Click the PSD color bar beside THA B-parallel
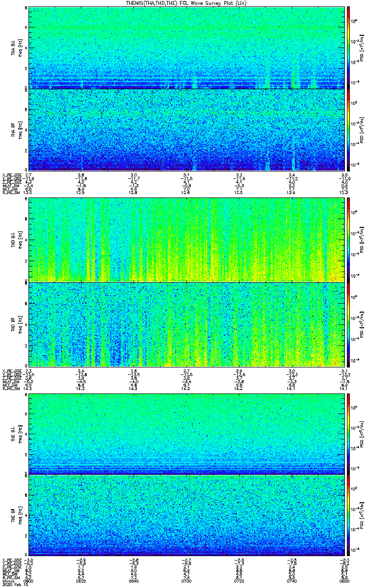Screen dimensions: 368x588 (349, 129)
